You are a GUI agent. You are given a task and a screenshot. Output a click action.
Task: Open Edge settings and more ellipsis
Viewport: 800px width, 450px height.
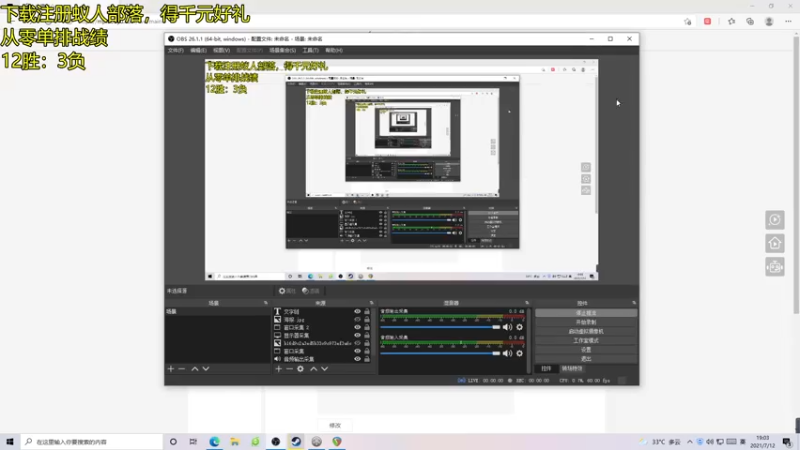[788, 21]
